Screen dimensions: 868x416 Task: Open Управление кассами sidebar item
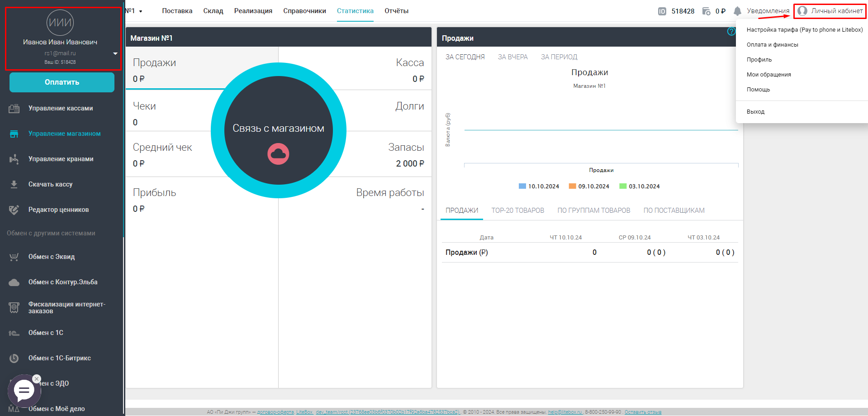pos(61,108)
